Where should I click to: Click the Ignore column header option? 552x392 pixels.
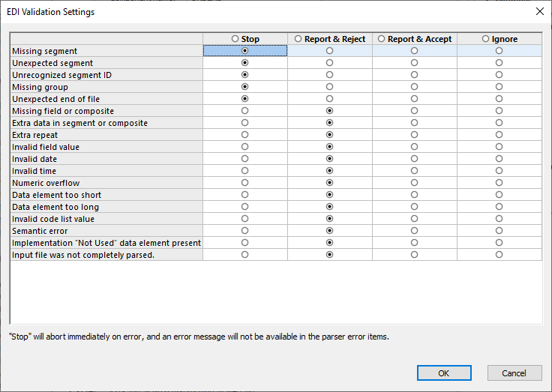coord(486,39)
